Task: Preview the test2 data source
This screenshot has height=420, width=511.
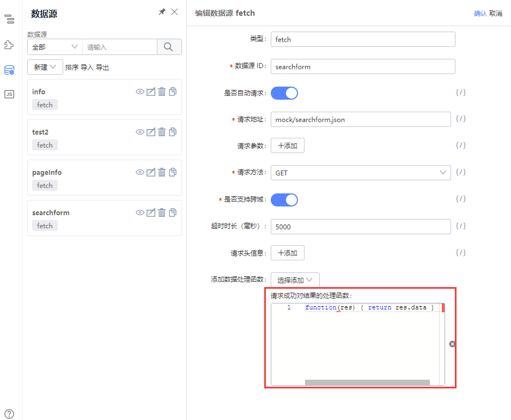Action: tap(140, 132)
